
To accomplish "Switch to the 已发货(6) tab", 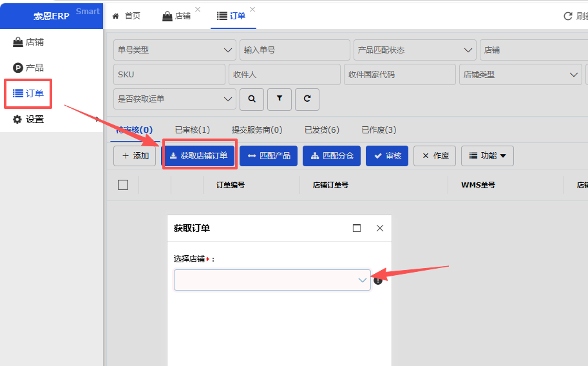I will click(x=322, y=130).
